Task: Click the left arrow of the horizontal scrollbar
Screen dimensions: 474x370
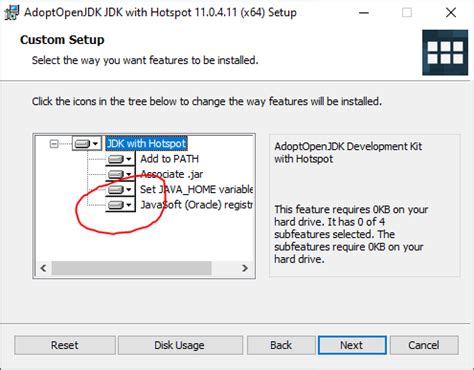Action: 43,268
